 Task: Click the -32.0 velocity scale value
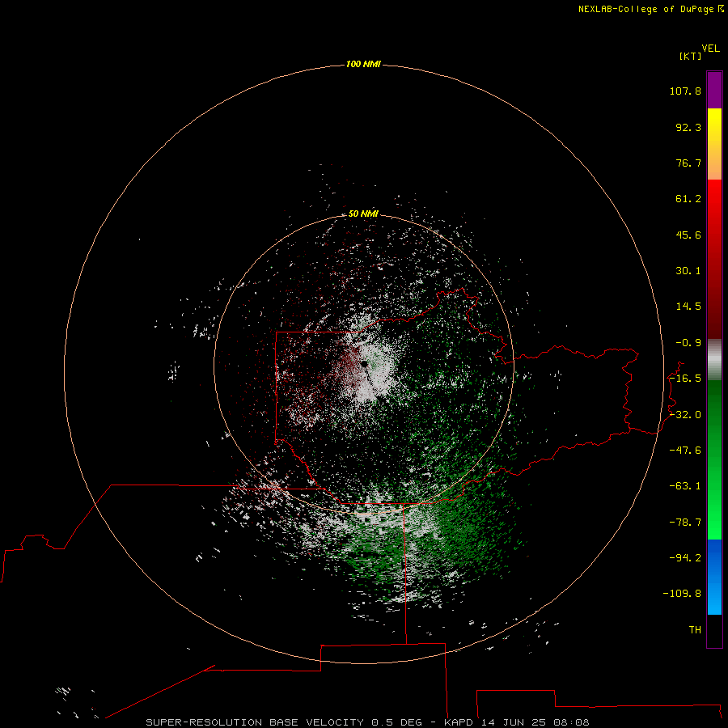(685, 415)
